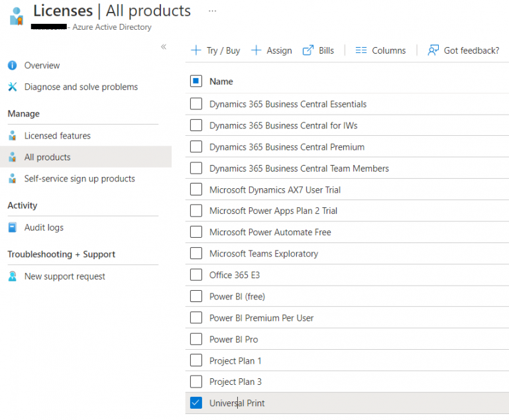Tick the Power BI Pro checkbox
This screenshot has width=509, height=420.
pyautogui.click(x=196, y=339)
